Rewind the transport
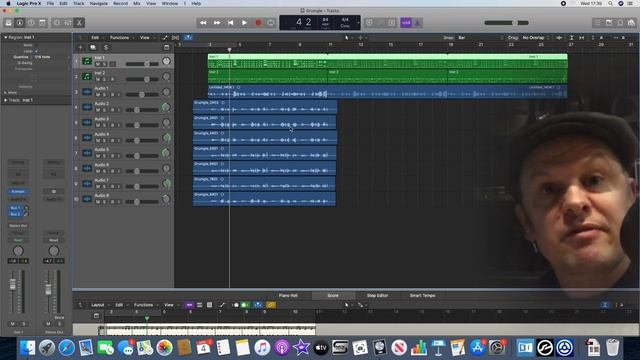Image resolution: width=640 pixels, height=360 pixels. click(203, 23)
